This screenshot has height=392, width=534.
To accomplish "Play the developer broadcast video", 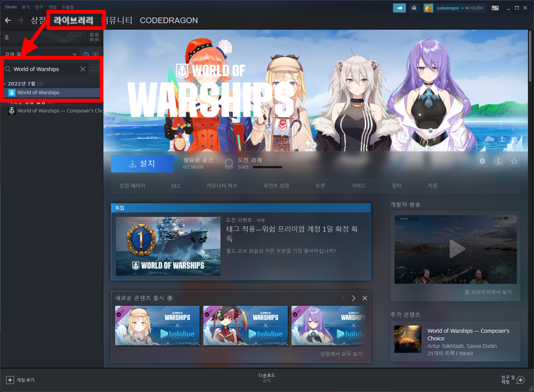I will [455, 249].
